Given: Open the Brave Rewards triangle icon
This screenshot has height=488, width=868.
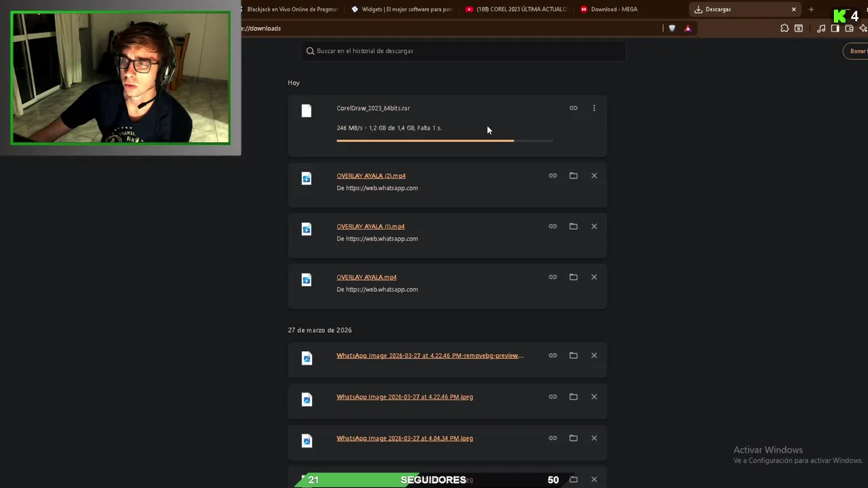Looking at the screenshot, I should click(688, 28).
